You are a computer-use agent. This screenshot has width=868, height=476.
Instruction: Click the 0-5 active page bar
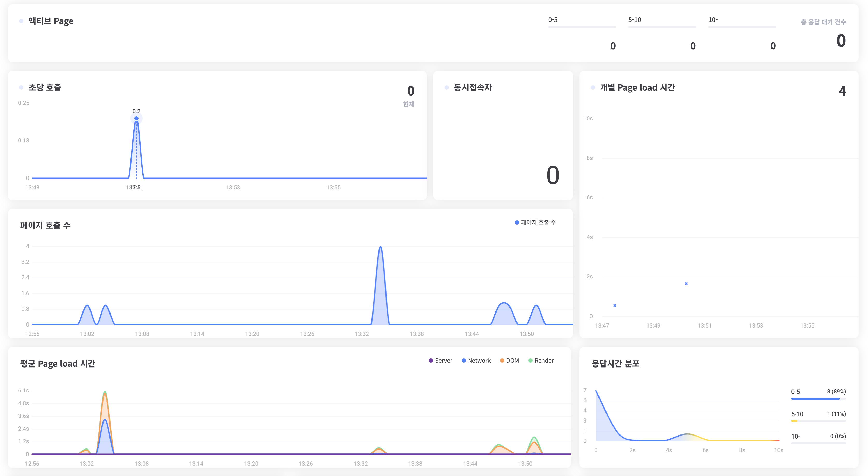click(x=582, y=27)
